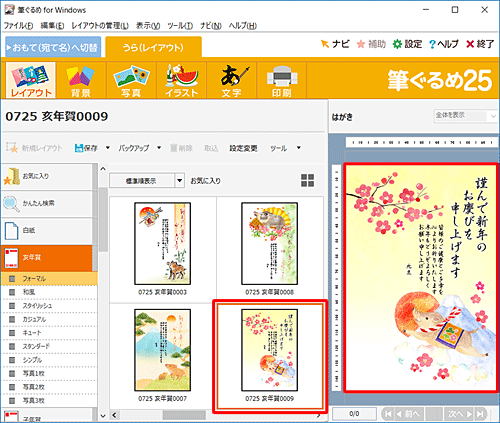This screenshot has width=500, height=423.
Task: Select the 写真1枚 subcategory
Action: (49, 373)
